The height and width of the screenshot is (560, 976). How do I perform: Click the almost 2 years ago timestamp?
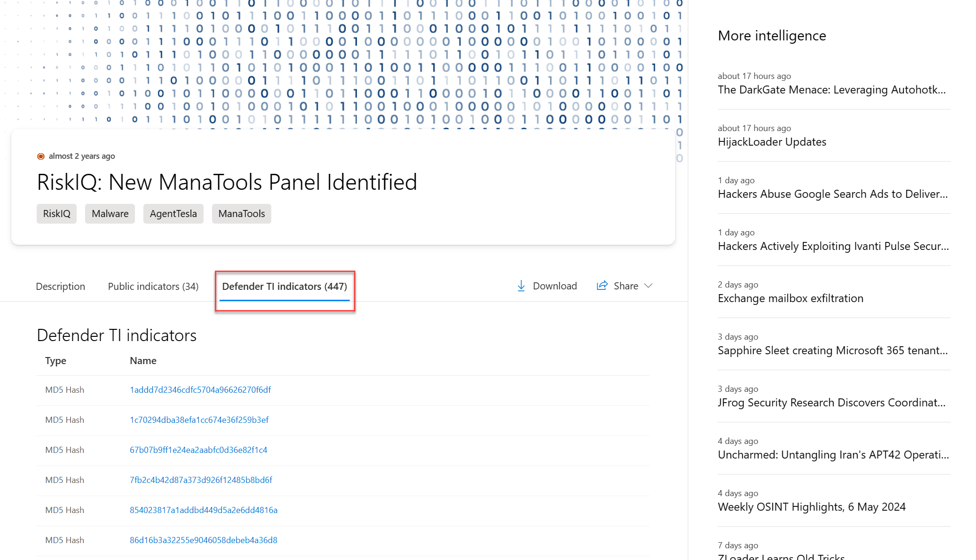click(82, 156)
